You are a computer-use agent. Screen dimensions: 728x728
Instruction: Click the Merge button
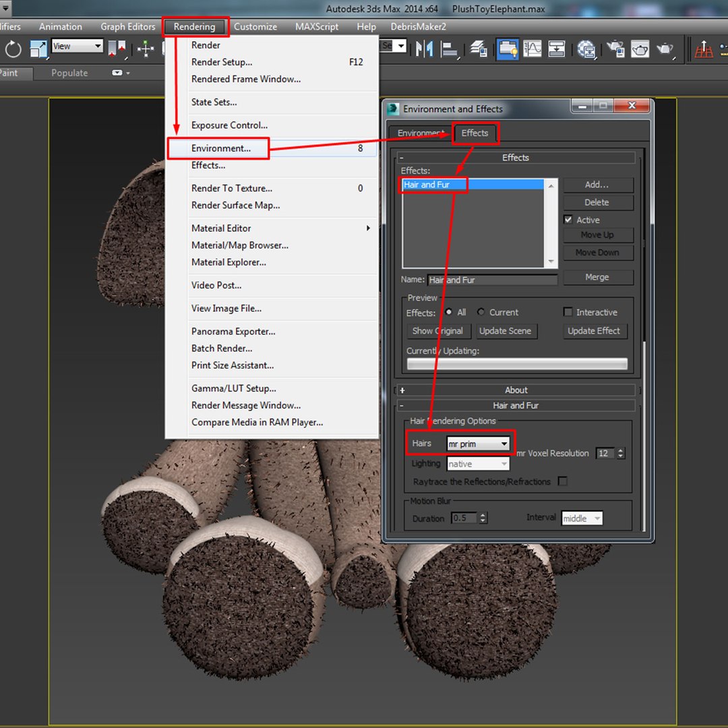[598, 277]
